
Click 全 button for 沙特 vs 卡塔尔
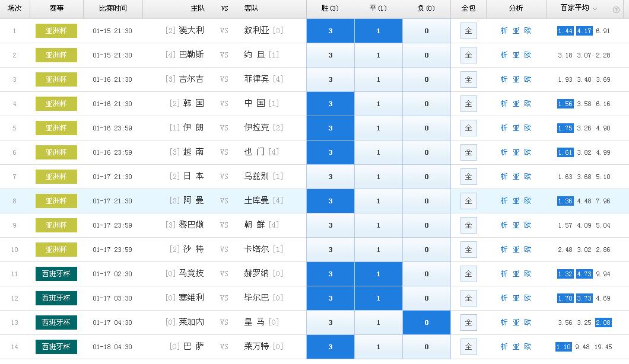tap(469, 250)
